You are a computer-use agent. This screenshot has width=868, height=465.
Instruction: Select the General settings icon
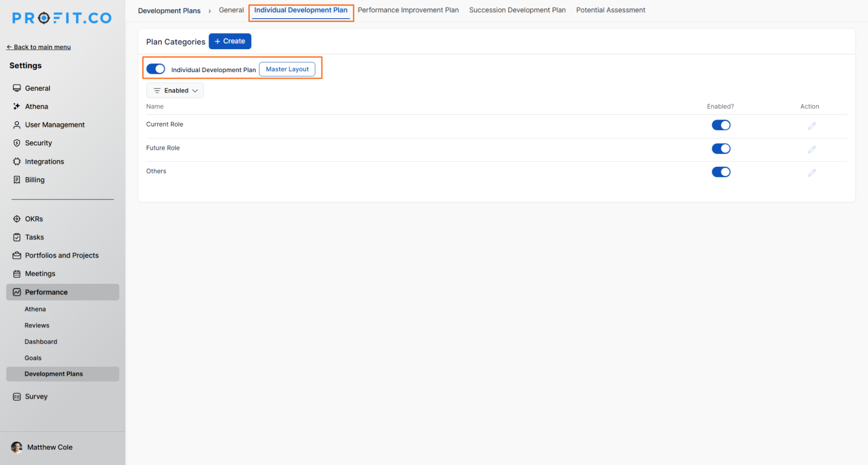point(17,88)
